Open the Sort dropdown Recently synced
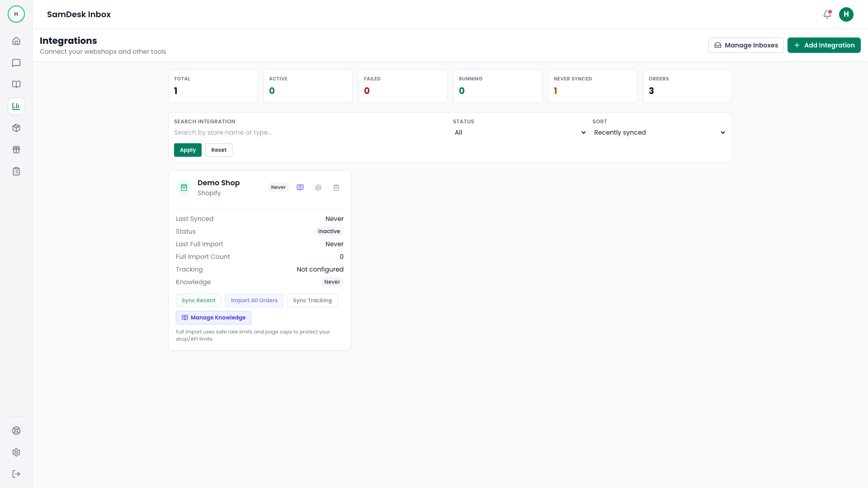868x488 pixels. click(x=659, y=132)
